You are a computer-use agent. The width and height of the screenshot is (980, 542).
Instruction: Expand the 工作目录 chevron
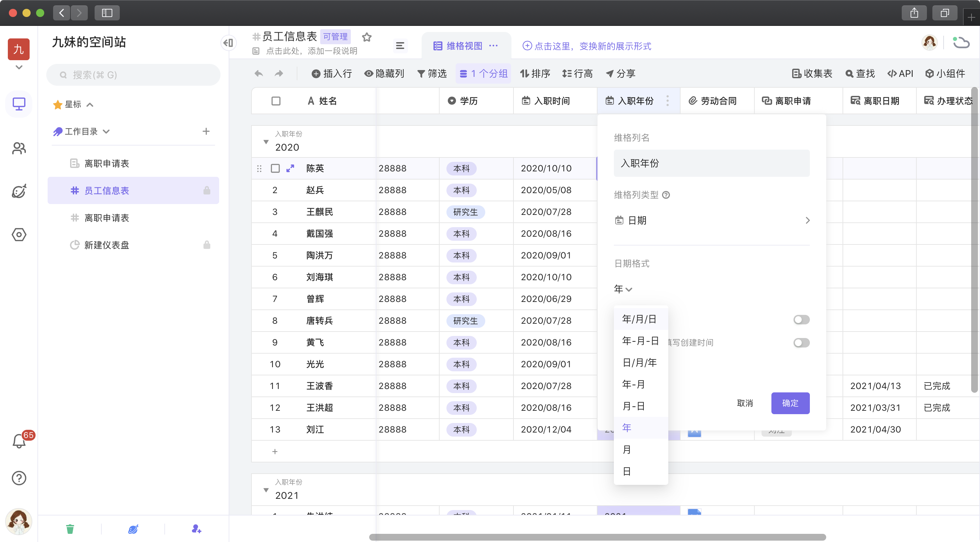[x=107, y=132]
